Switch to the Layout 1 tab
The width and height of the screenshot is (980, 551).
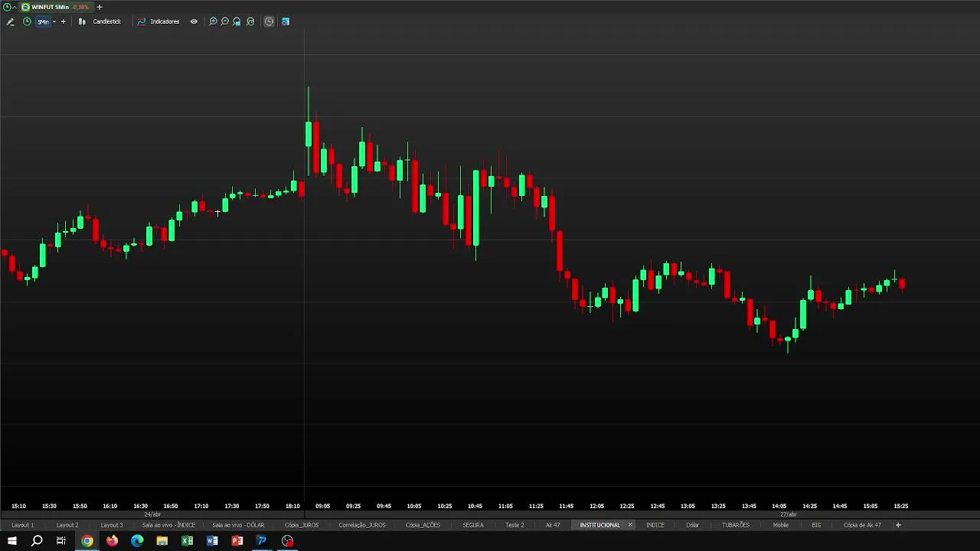(23, 525)
